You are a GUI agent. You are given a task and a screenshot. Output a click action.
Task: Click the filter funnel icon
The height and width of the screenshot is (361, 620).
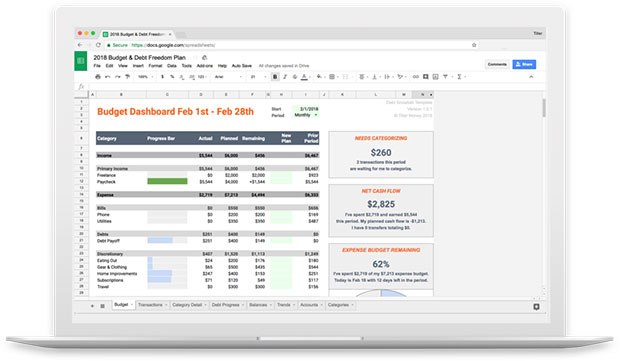click(445, 77)
